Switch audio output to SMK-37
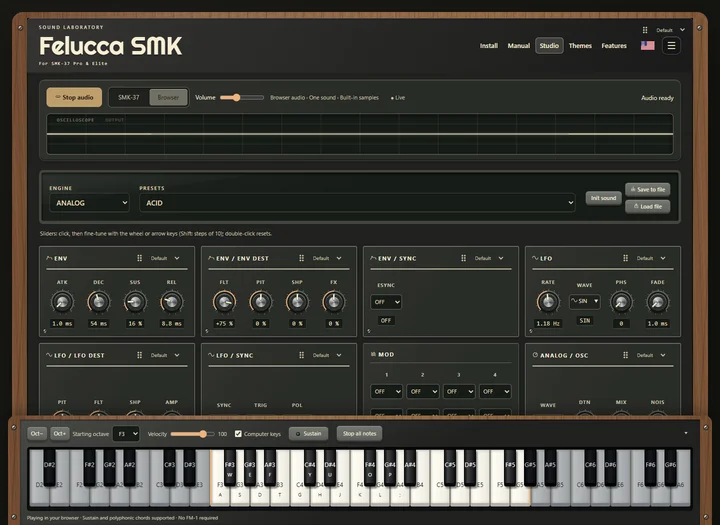This screenshot has width=720, height=525. pyautogui.click(x=129, y=97)
